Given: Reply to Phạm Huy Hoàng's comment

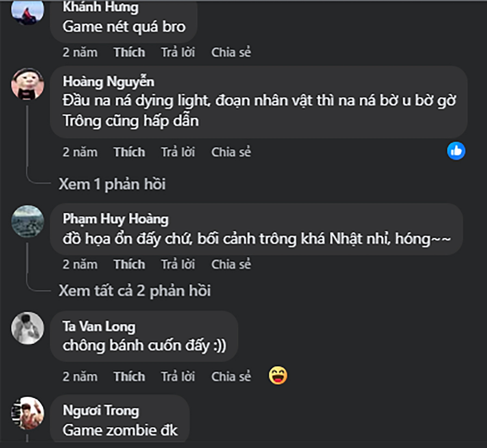Looking at the screenshot, I should tap(178, 264).
